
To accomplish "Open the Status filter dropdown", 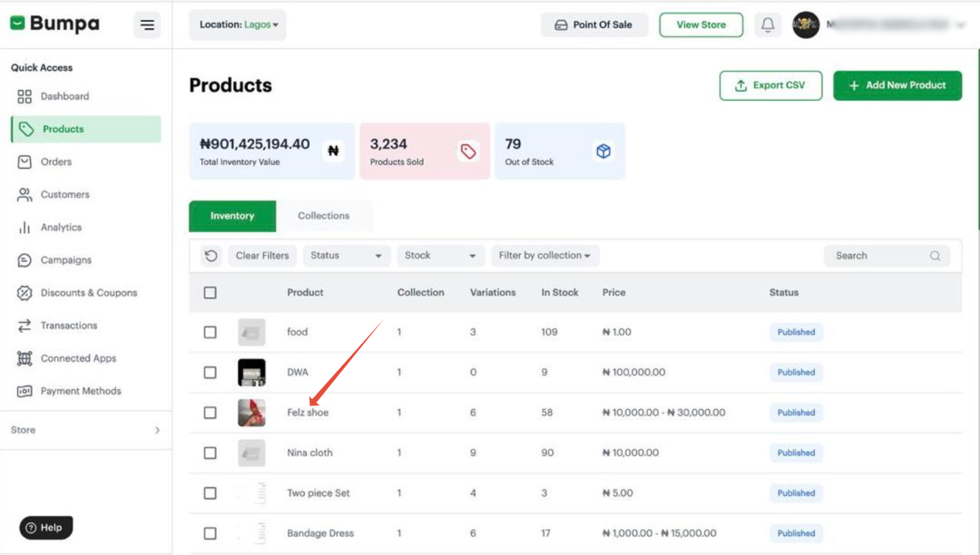I will click(x=347, y=256).
